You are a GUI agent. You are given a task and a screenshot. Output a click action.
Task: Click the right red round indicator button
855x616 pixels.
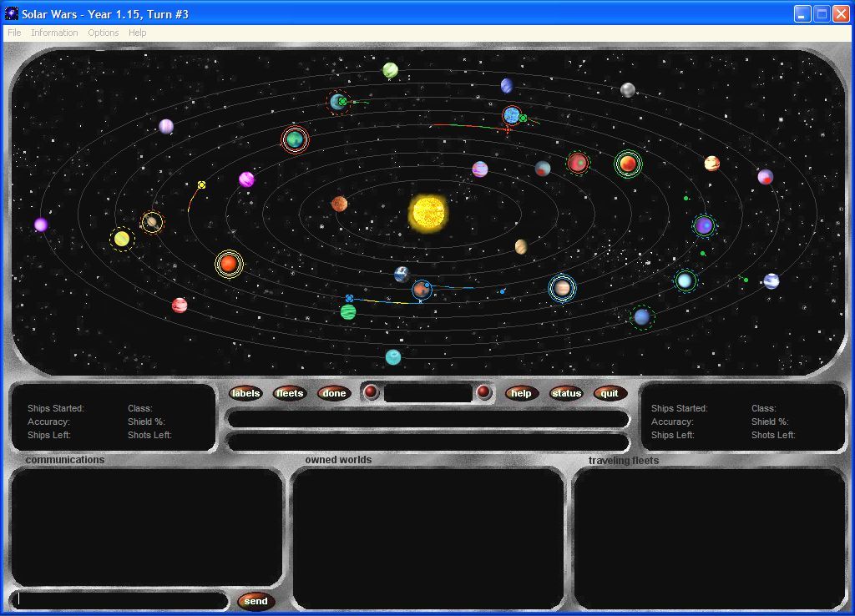(483, 392)
